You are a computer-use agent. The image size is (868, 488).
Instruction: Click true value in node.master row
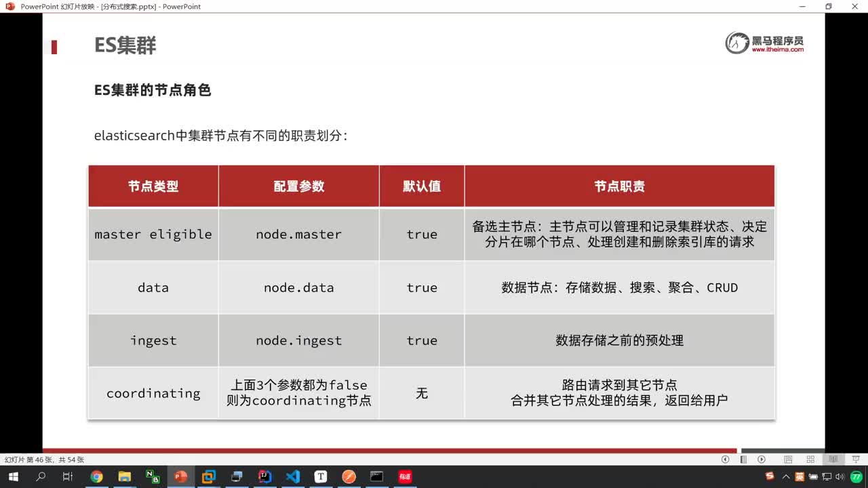422,235
